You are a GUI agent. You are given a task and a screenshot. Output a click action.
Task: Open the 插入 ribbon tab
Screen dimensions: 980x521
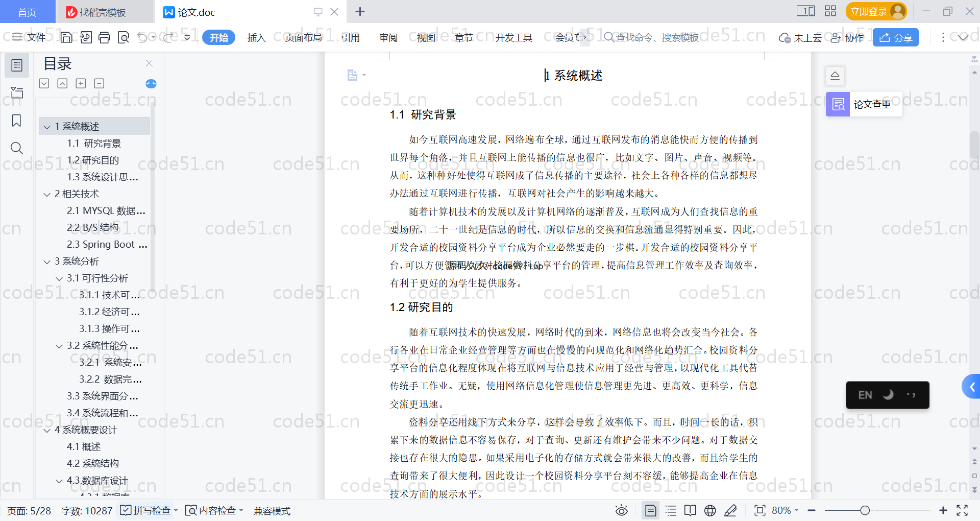[x=256, y=38]
